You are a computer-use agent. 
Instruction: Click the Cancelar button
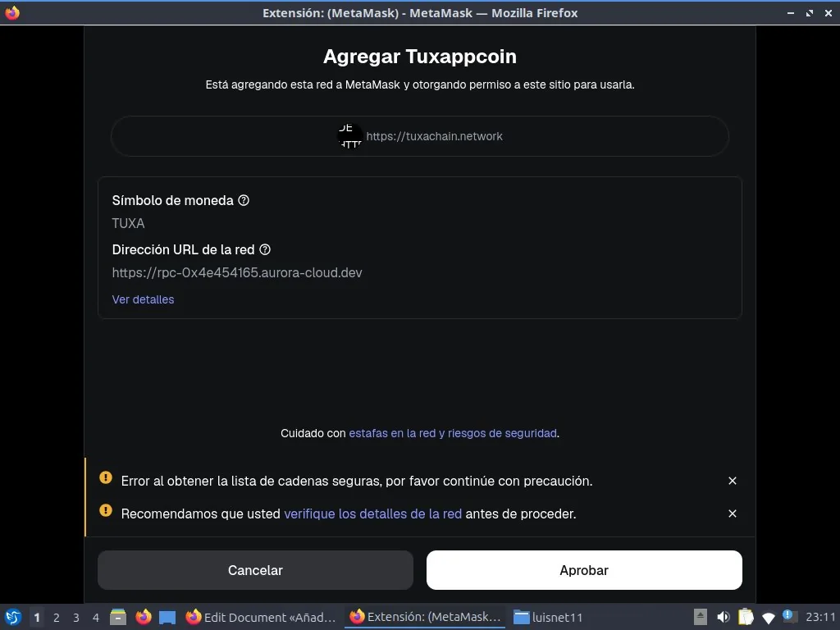255,570
